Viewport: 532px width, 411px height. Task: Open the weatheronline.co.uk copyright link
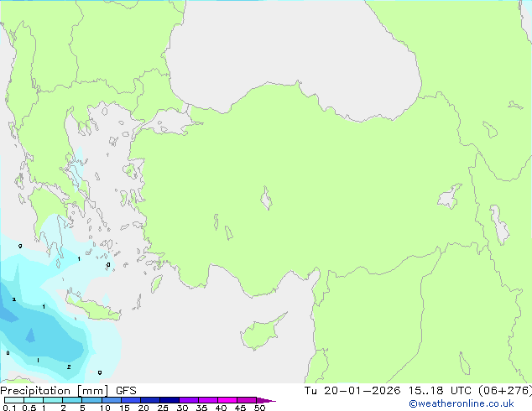pyautogui.click(x=462, y=403)
